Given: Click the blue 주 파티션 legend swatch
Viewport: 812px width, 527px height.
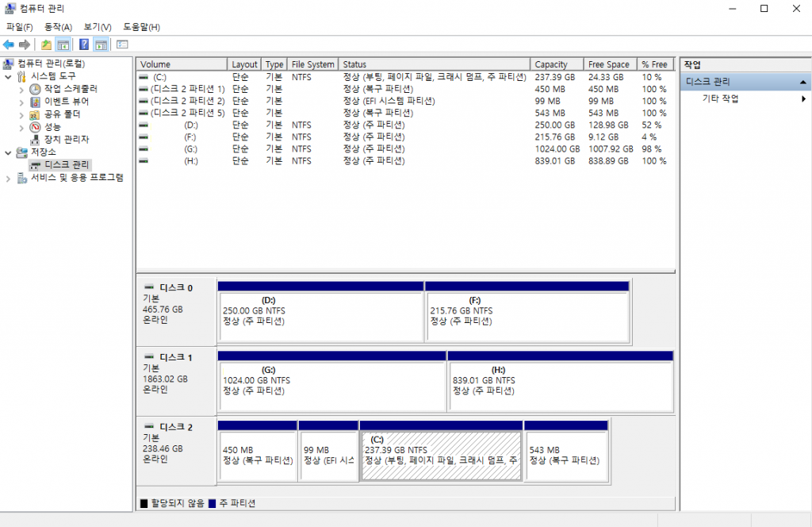Looking at the screenshot, I should coord(212,503).
